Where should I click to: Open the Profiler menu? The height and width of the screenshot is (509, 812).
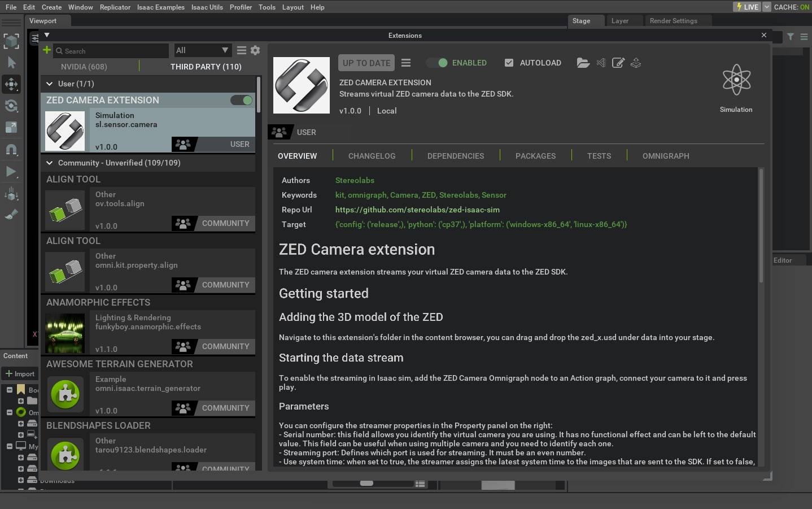click(x=241, y=7)
